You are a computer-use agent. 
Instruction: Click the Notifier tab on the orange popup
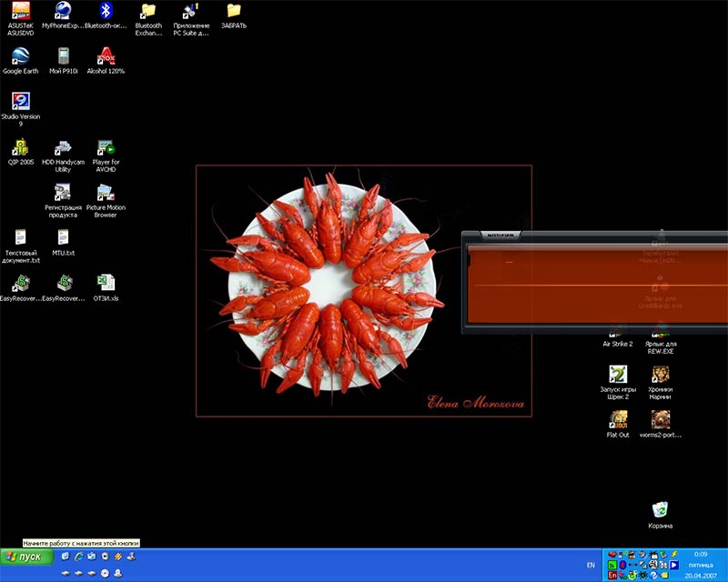500,235
